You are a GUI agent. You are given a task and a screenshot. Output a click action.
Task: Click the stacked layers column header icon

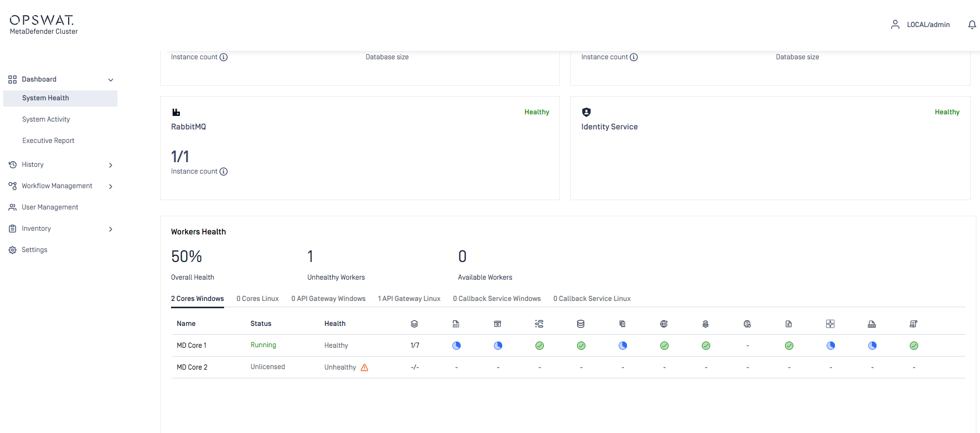(414, 324)
